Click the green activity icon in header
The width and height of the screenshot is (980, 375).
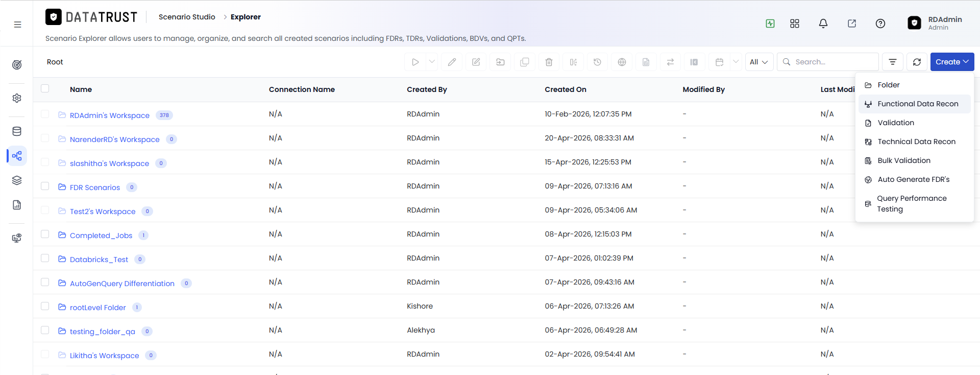(770, 24)
